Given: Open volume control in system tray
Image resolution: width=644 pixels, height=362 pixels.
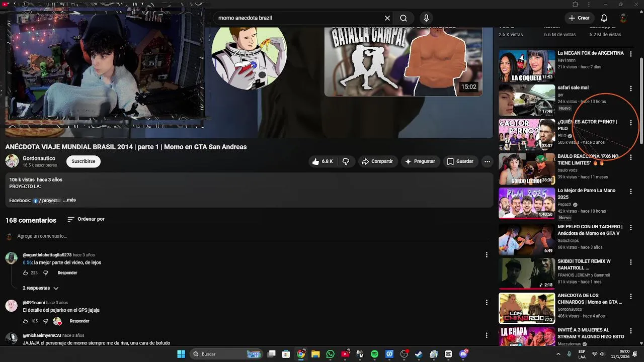Looking at the screenshot, I should point(602,354).
